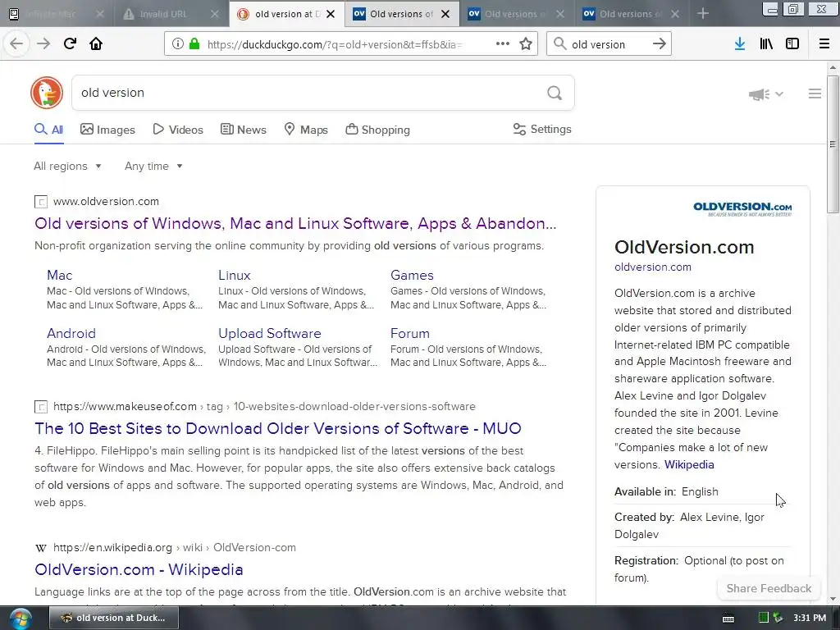
Task: Open the DuckDuckGo megaphone icon
Action: coord(759,94)
